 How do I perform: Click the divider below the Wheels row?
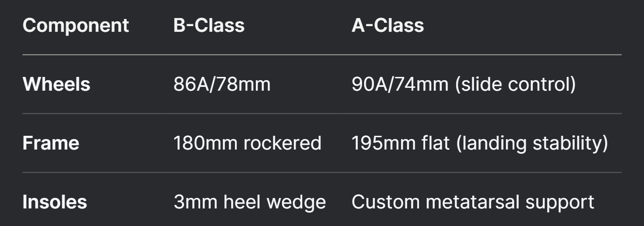[x=322, y=113]
